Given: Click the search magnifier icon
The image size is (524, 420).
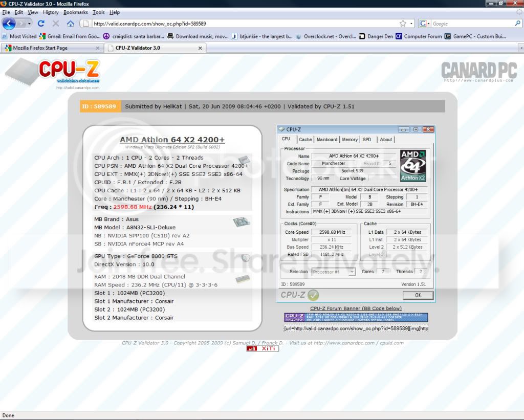Looking at the screenshot, I should click(517, 24).
